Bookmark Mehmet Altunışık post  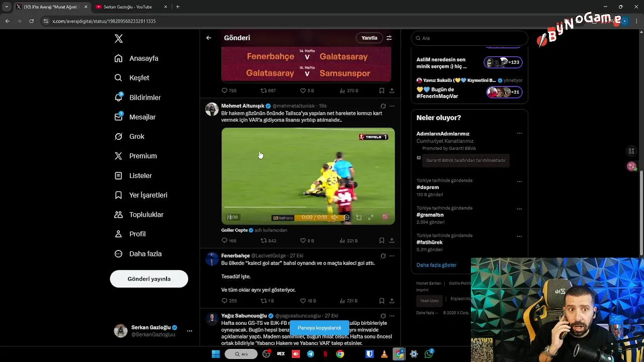coord(382,241)
